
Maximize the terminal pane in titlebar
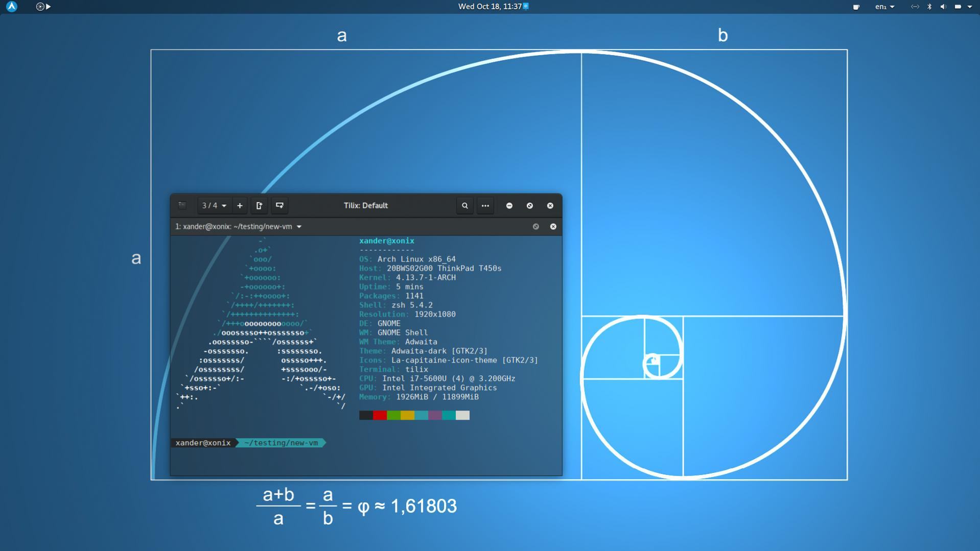pos(536,226)
